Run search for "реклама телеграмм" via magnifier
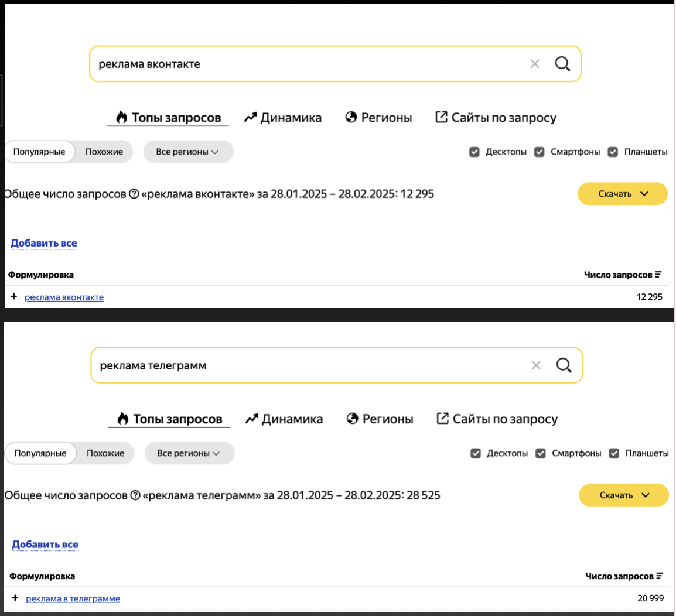The height and width of the screenshot is (616, 676). (564, 365)
